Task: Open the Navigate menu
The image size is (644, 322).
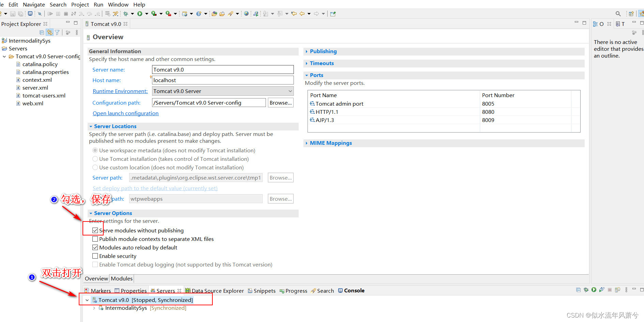Action: coord(34,4)
